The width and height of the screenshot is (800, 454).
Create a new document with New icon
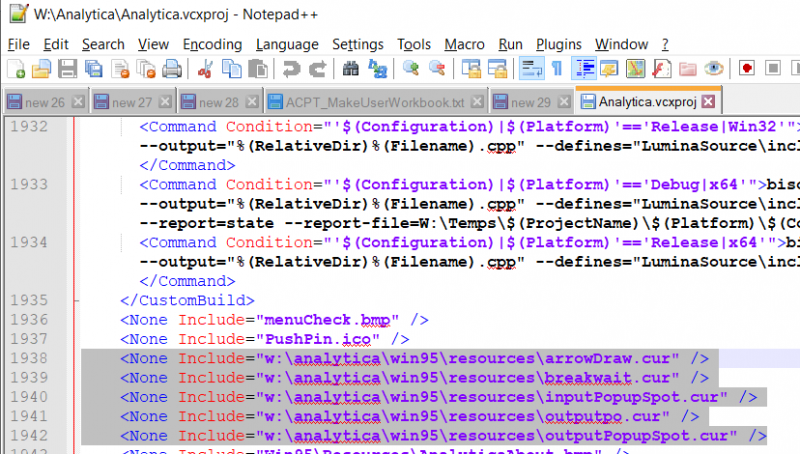16,69
